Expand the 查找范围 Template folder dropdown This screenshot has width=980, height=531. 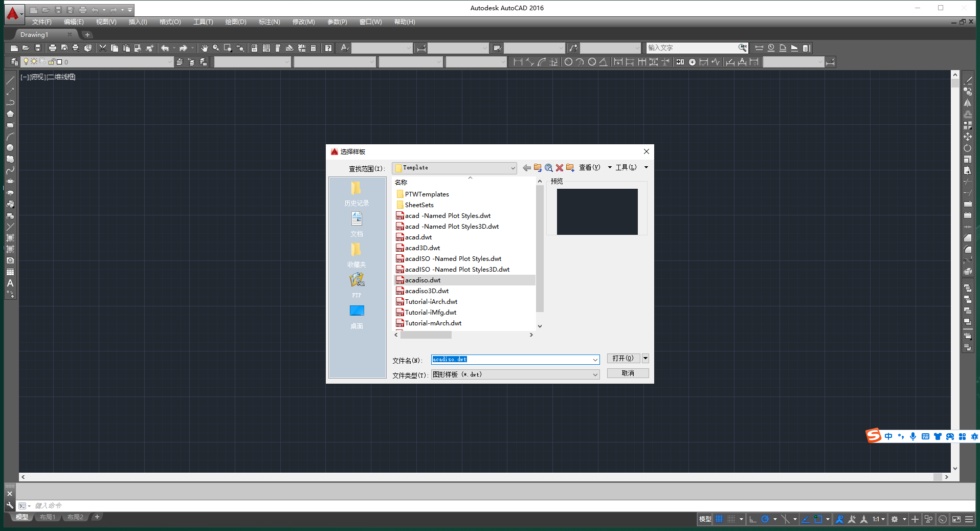(513, 168)
